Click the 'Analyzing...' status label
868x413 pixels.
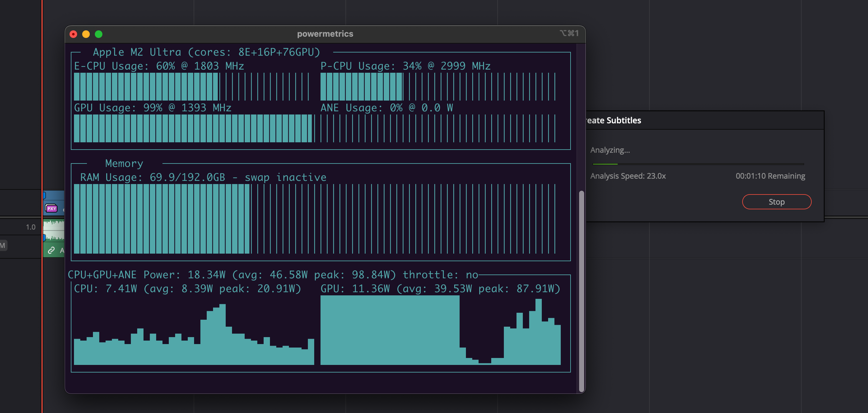(610, 150)
